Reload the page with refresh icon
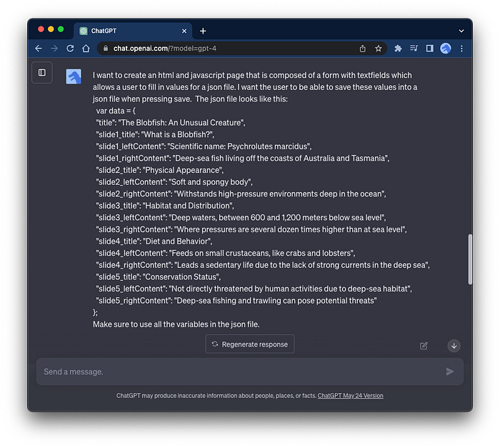 [x=70, y=49]
